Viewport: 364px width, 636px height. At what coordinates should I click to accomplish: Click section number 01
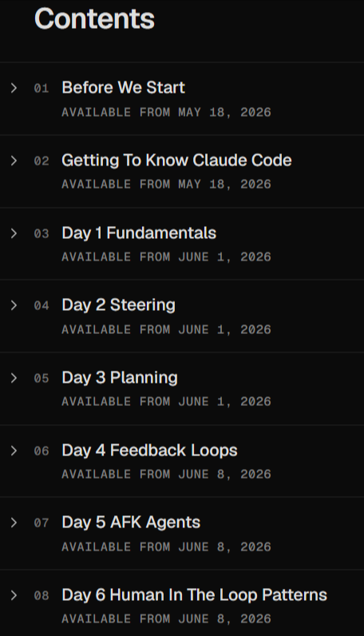coord(42,89)
